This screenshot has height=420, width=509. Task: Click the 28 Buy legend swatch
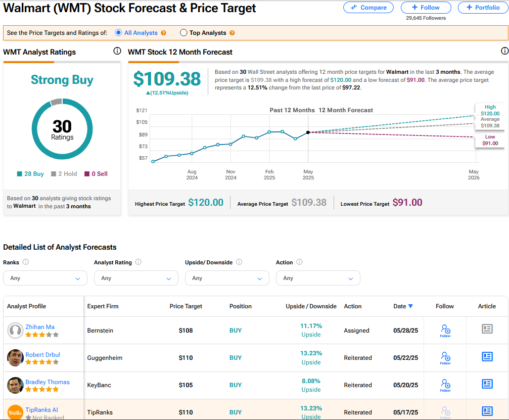tap(20, 174)
